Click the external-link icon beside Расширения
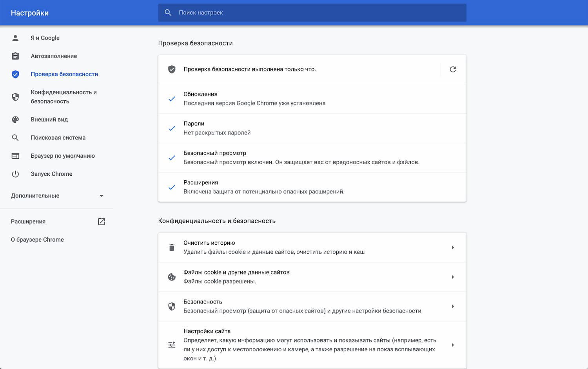Viewport: 588px width, 369px height. click(x=102, y=221)
